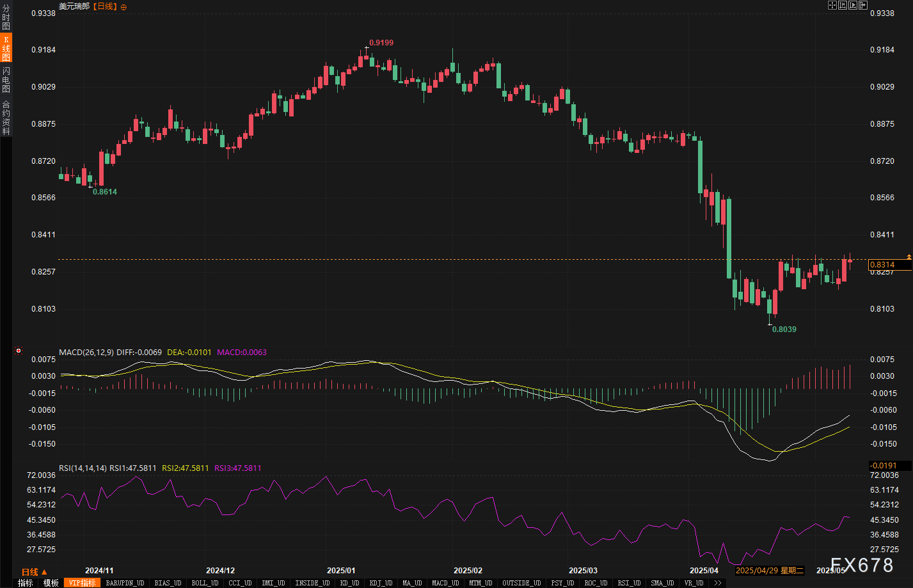Click the export/expand panel arrow icon
This screenshot has height=588, width=913.
click(x=862, y=5)
